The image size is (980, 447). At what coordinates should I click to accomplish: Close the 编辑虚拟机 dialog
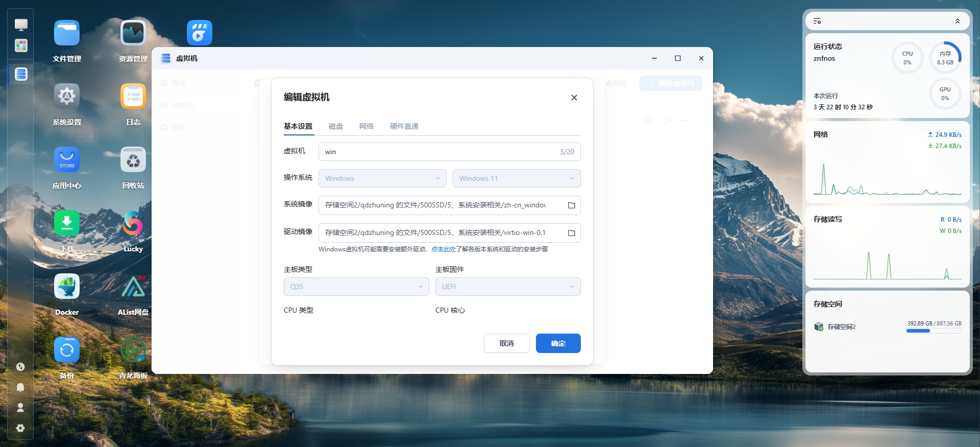tap(574, 98)
